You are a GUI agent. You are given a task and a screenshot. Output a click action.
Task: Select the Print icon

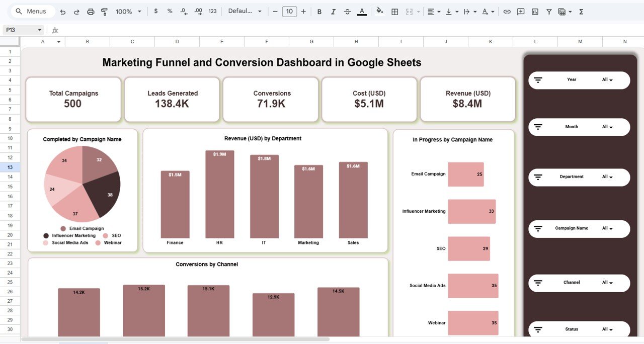[91, 11]
